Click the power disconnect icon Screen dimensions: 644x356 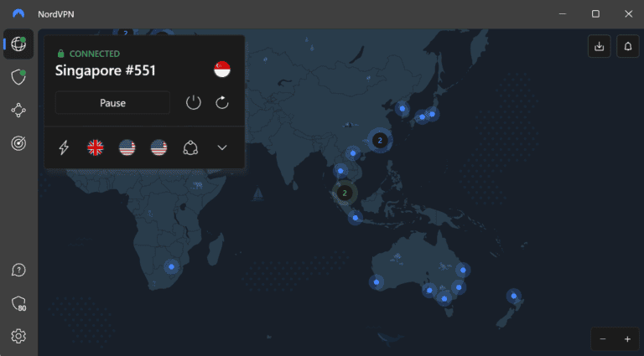194,102
